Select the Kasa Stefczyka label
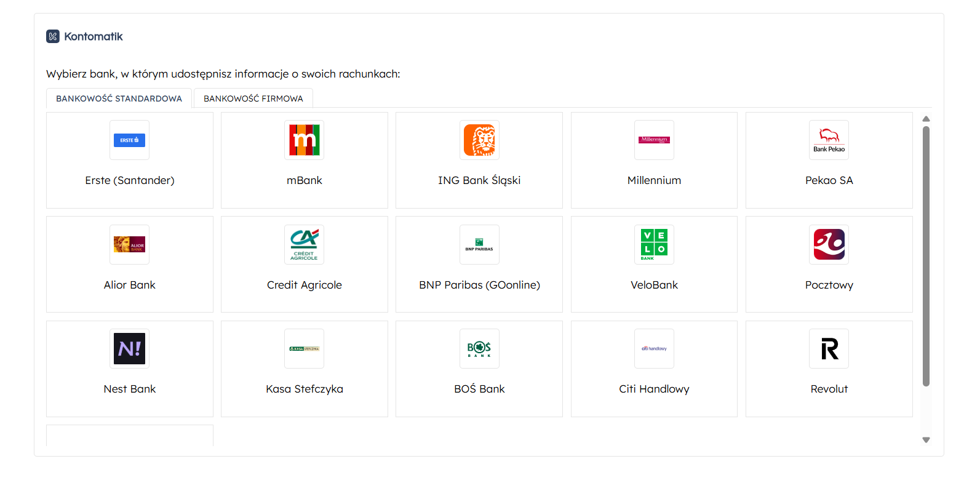 [305, 389]
